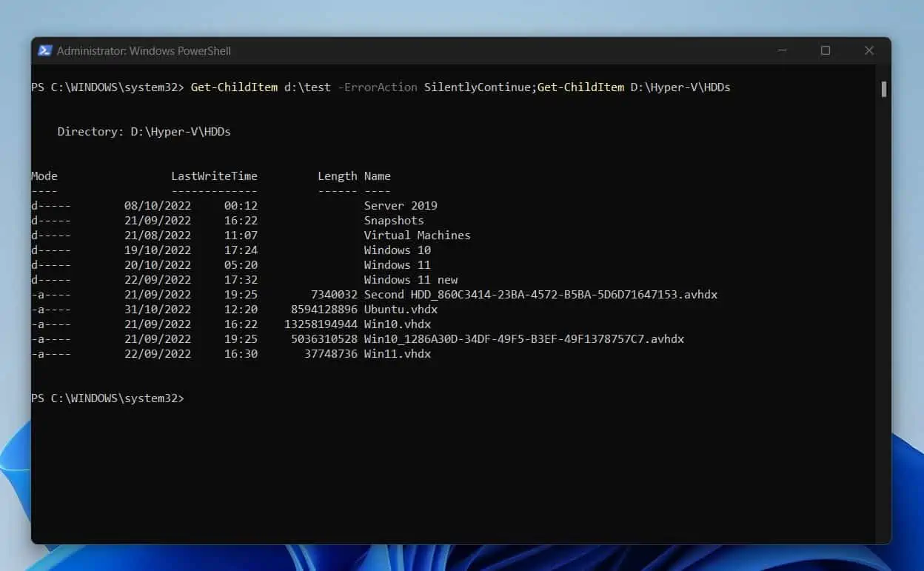The height and width of the screenshot is (571, 924).
Task: Click the date '31/10/2022' in Ubuntu row
Action: point(158,310)
